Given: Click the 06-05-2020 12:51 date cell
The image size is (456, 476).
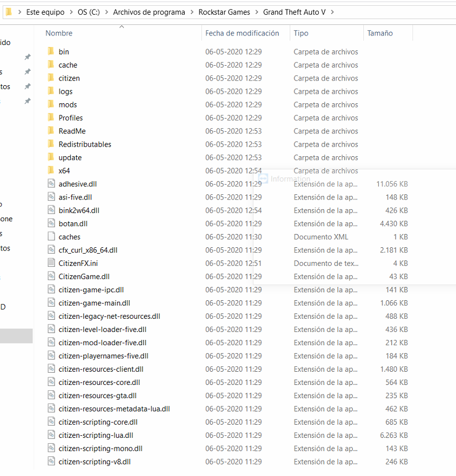Looking at the screenshot, I should pyautogui.click(x=234, y=263).
